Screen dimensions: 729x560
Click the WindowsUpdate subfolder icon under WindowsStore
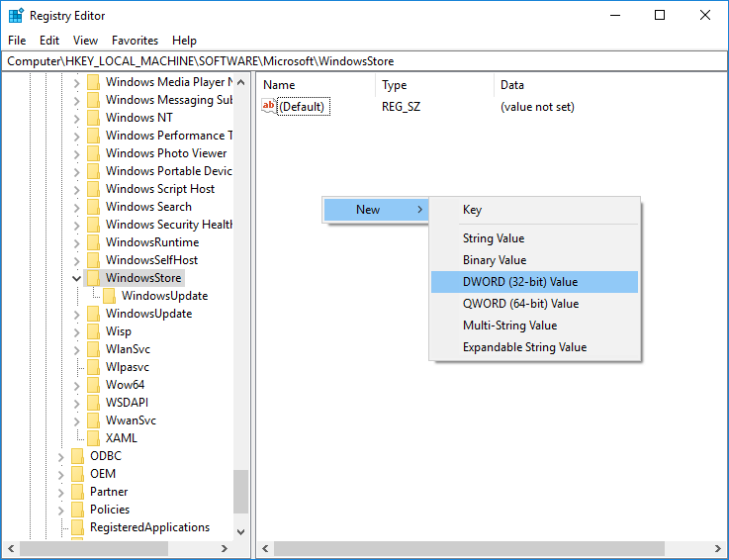click(110, 296)
